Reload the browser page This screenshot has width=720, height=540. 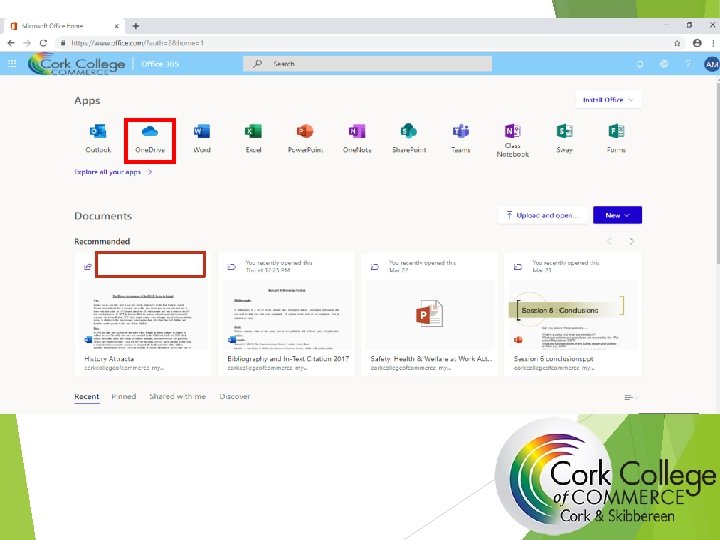click(43, 43)
